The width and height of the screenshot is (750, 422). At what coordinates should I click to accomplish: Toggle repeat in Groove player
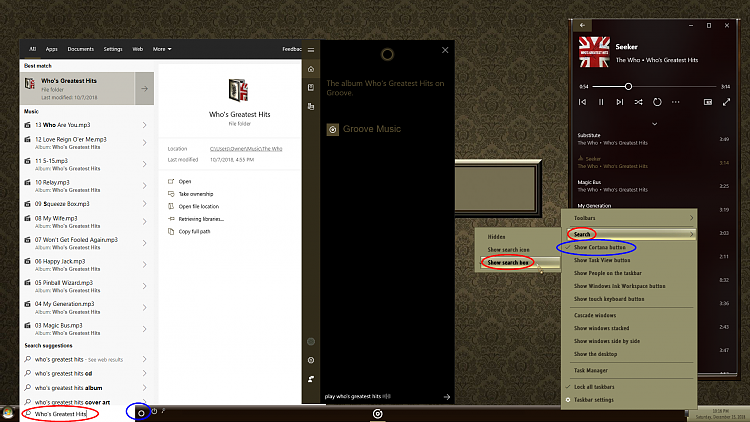coord(657,102)
